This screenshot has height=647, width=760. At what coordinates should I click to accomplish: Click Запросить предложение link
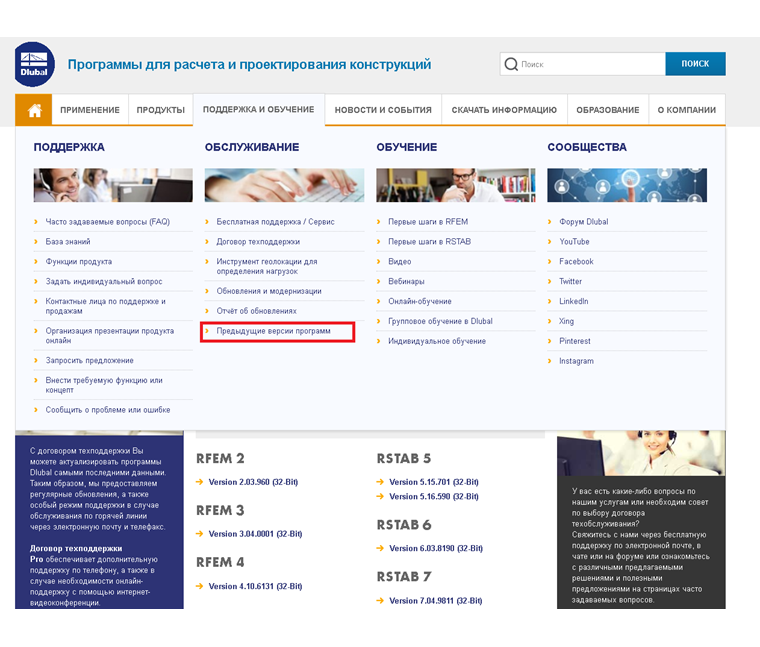(x=90, y=361)
